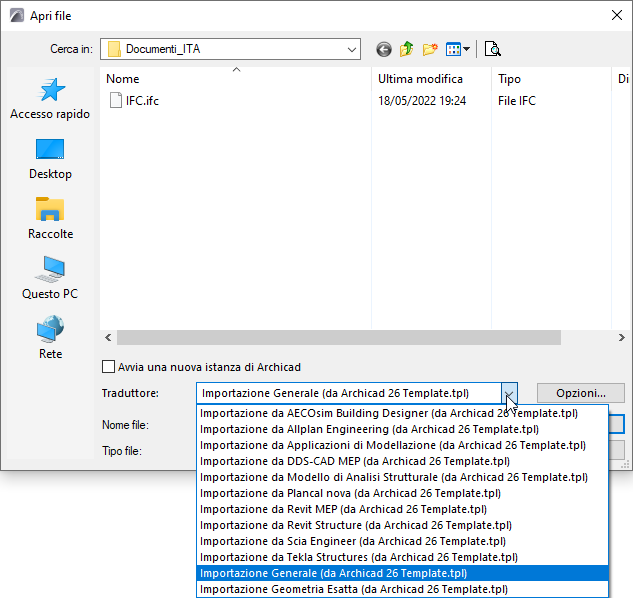Image resolution: width=633 pixels, height=598 pixels.
Task: Select file name text IFC.ifc
Action: (x=142, y=101)
